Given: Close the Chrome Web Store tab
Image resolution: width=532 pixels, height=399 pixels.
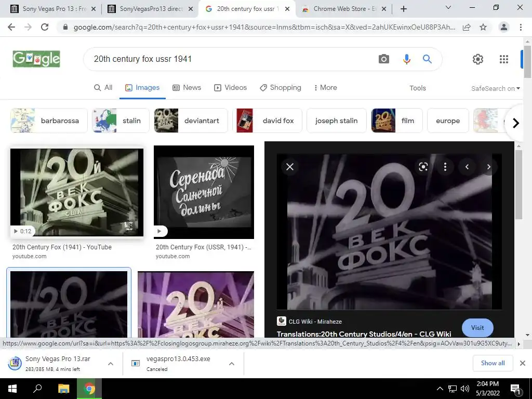Looking at the screenshot, I should tap(384, 9).
